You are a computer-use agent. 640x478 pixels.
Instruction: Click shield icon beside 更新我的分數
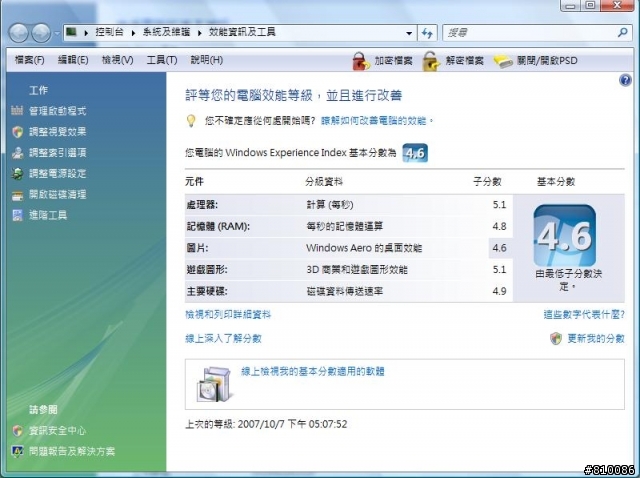(556, 338)
